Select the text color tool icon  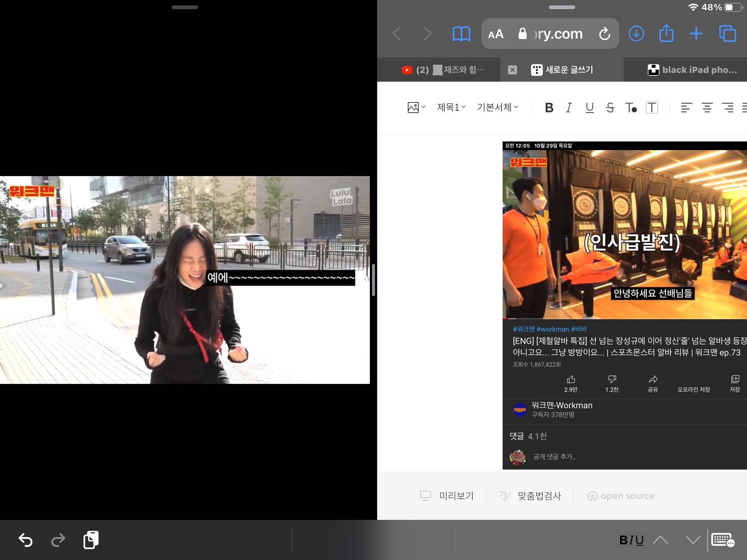click(x=631, y=108)
